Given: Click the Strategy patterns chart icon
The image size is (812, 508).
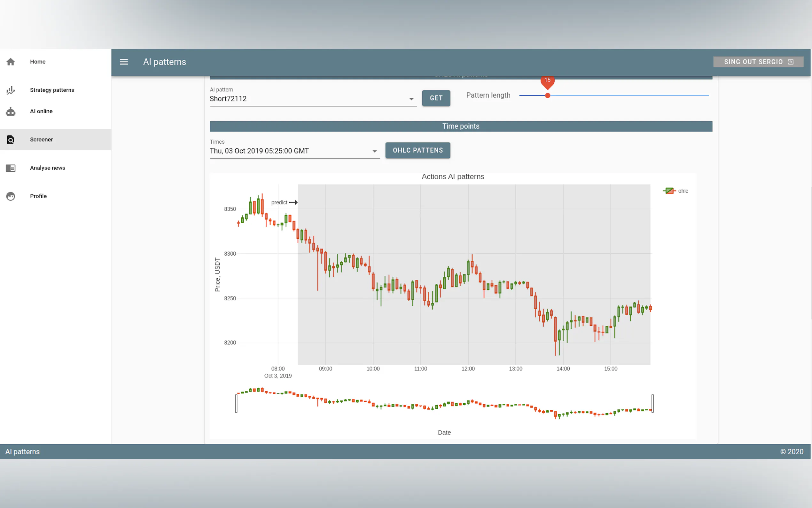Looking at the screenshot, I should point(11,90).
